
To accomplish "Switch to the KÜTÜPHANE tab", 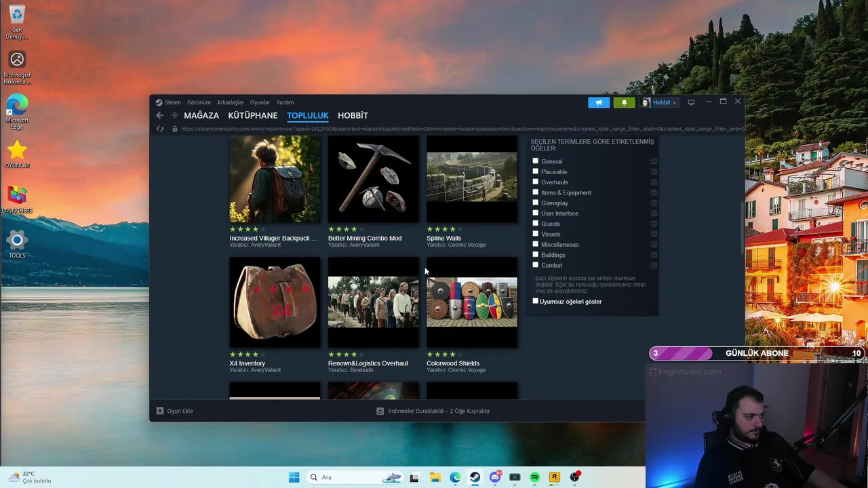I will pos(253,115).
